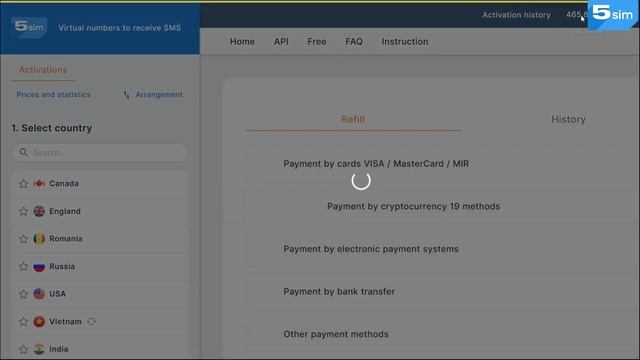Image resolution: width=640 pixels, height=360 pixels.
Task: Select England in the country list
Action: click(100, 211)
